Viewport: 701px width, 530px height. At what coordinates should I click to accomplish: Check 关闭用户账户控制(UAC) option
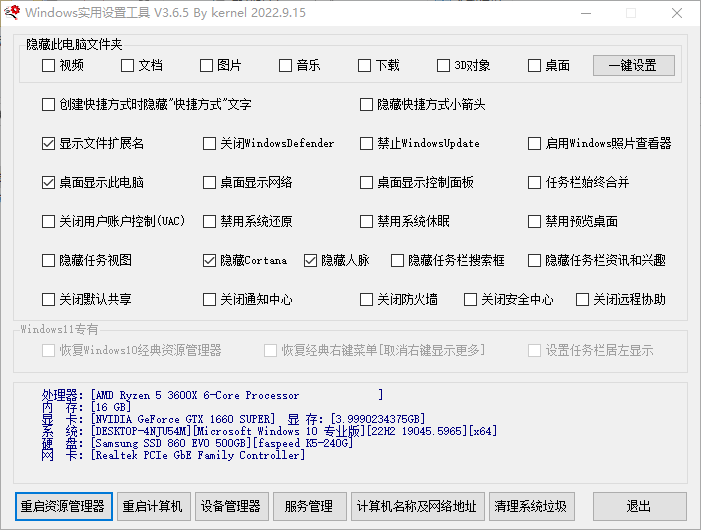pyautogui.click(x=48, y=221)
